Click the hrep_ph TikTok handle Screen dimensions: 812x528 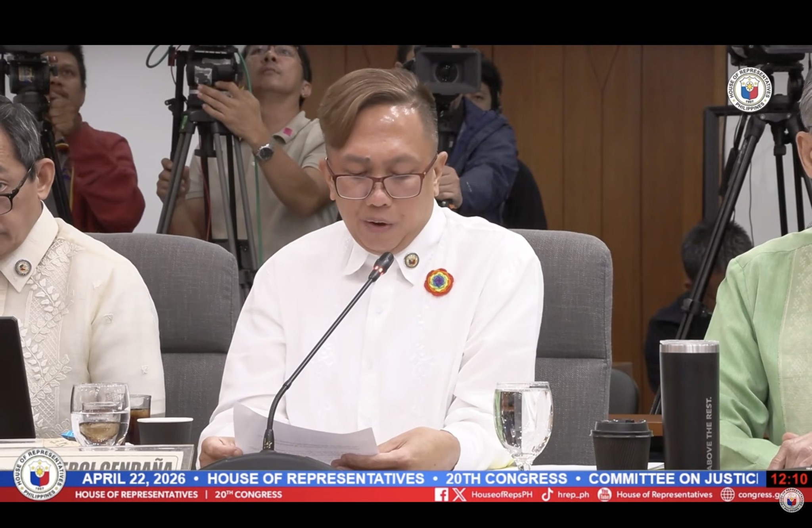(573, 495)
